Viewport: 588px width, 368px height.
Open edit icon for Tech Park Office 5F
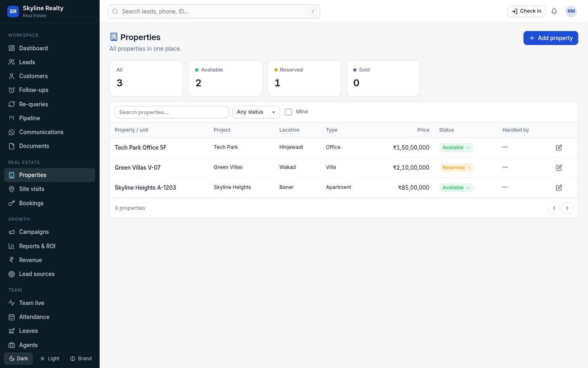pos(559,148)
